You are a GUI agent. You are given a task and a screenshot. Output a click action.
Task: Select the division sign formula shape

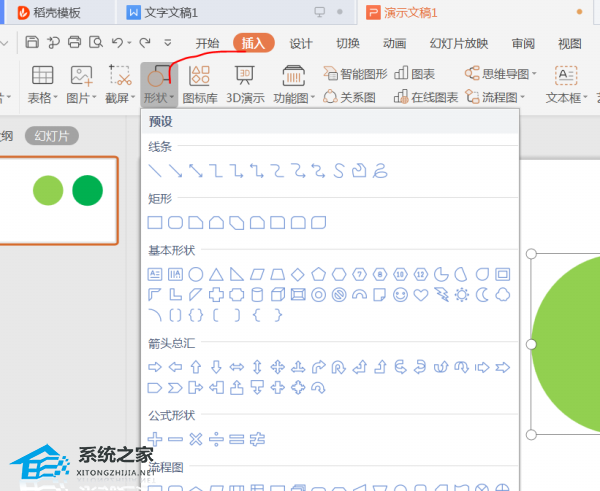pos(216,439)
